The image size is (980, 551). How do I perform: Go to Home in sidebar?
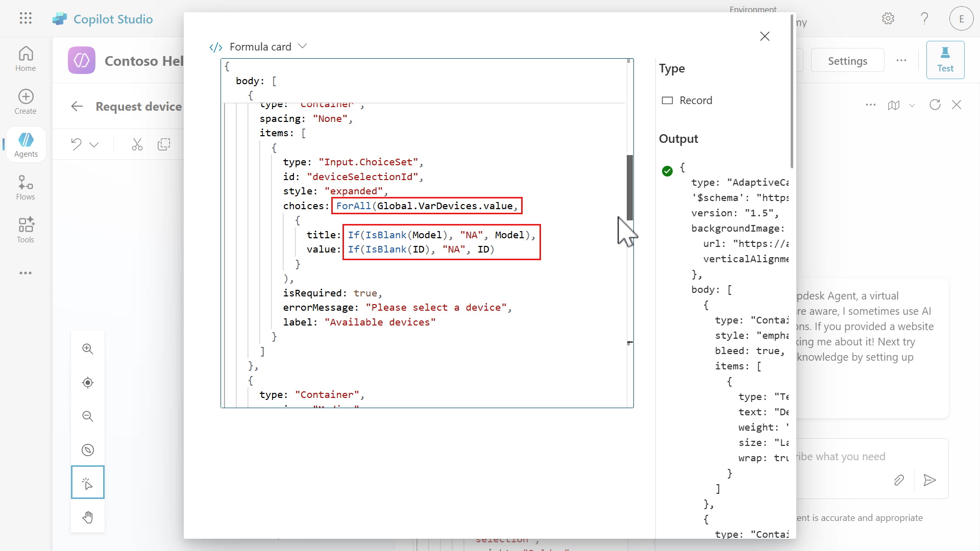pyautogui.click(x=26, y=59)
